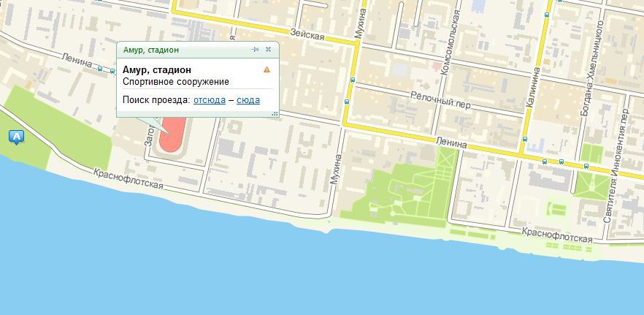Select Мухина bus stop just above Ленина corner
644x315 pixels.
point(347,101)
